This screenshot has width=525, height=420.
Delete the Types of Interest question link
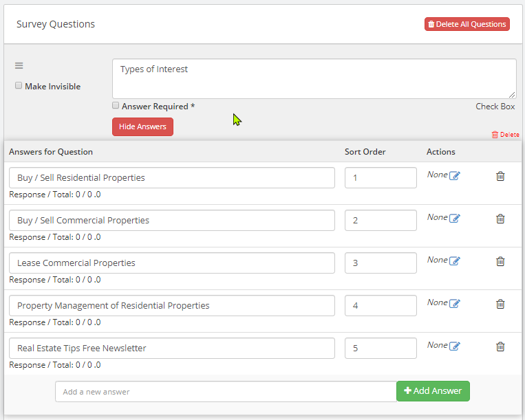(505, 135)
